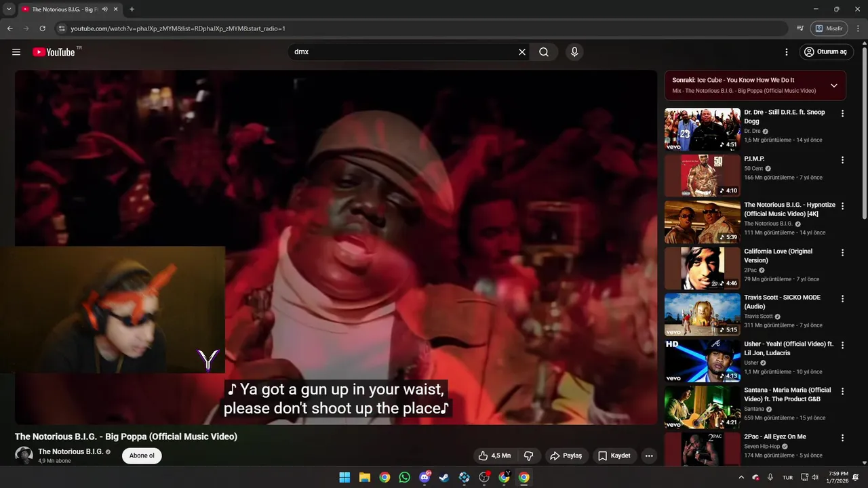Open volume control in system tray
868x488 pixels.
815,477
